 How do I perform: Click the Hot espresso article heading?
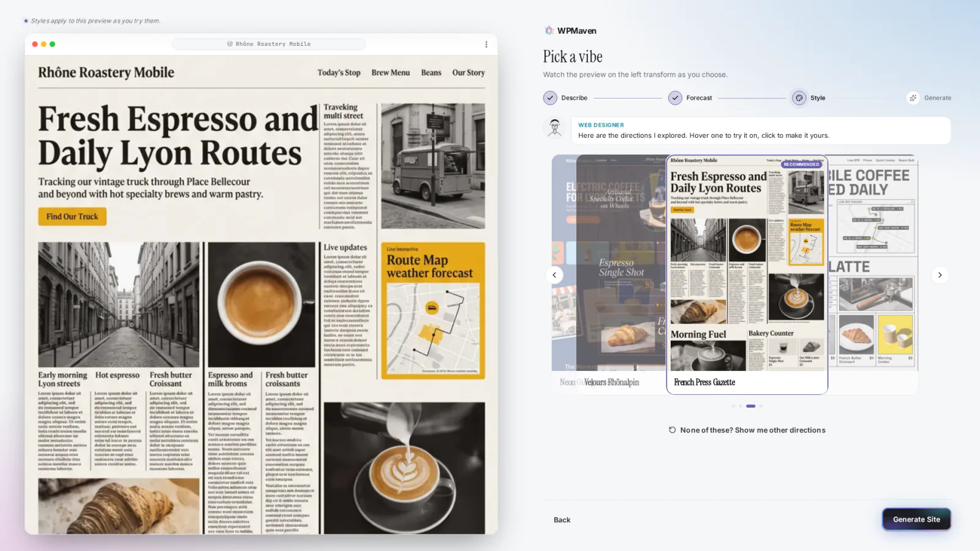(x=118, y=375)
